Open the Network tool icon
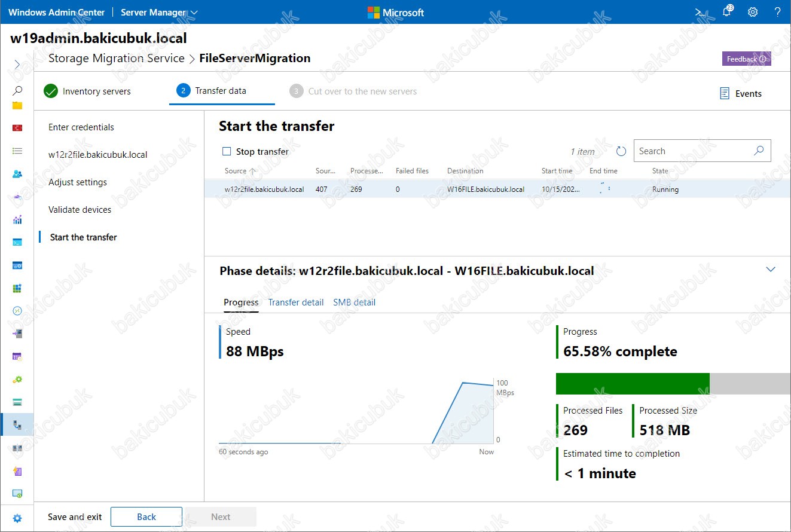 click(17, 197)
